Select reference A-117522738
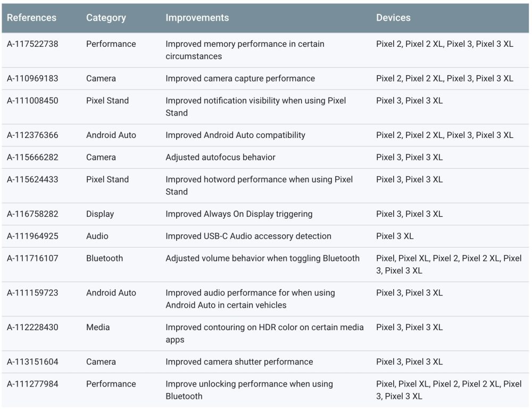The height and width of the screenshot is (409, 532). [32, 44]
